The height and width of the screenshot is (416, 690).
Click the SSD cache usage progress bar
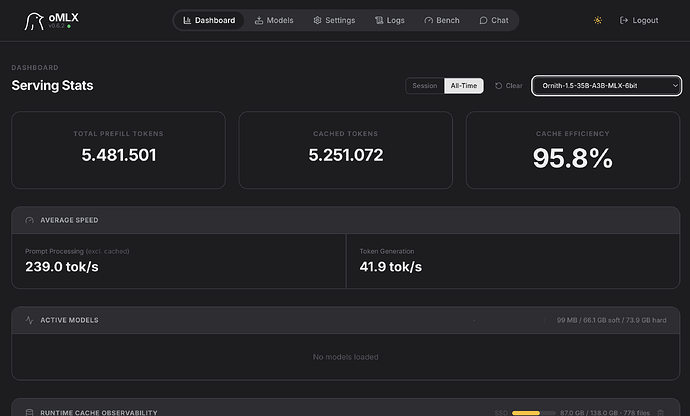click(x=534, y=413)
